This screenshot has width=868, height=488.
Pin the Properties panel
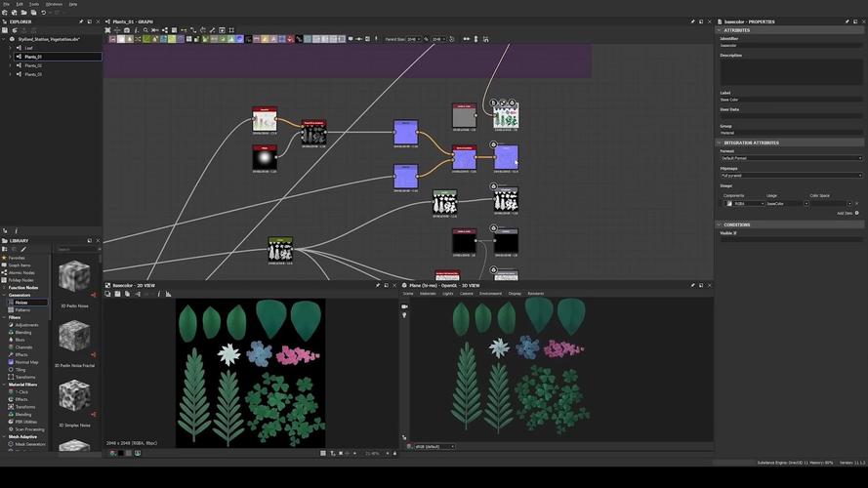click(x=847, y=21)
